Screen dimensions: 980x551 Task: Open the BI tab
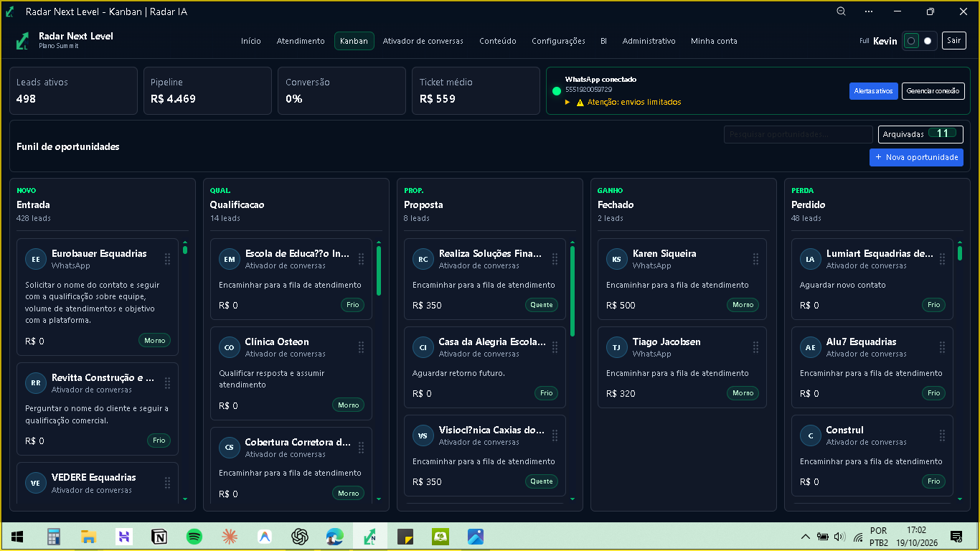(603, 41)
